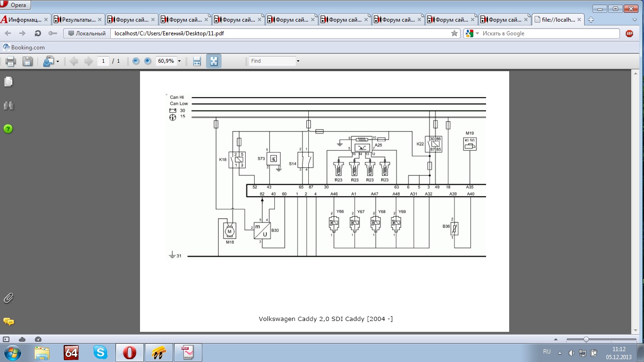Open the password manager key icon
644x362 pixels.
(52, 33)
